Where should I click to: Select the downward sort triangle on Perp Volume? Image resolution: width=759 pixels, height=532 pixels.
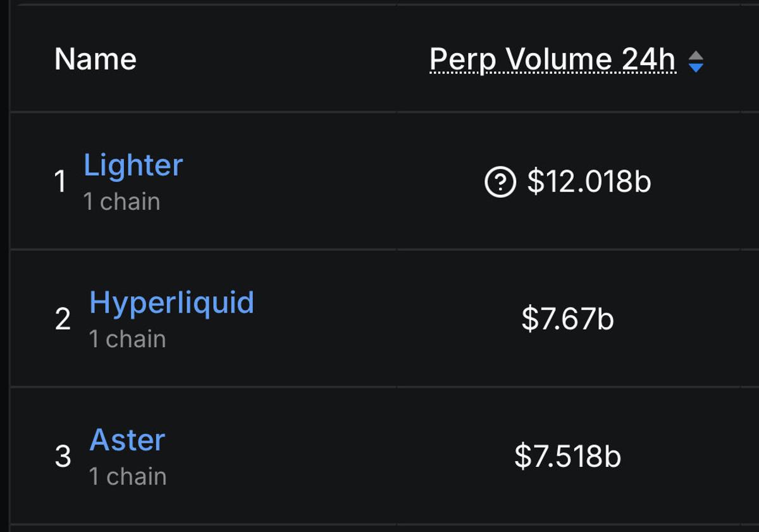696,66
